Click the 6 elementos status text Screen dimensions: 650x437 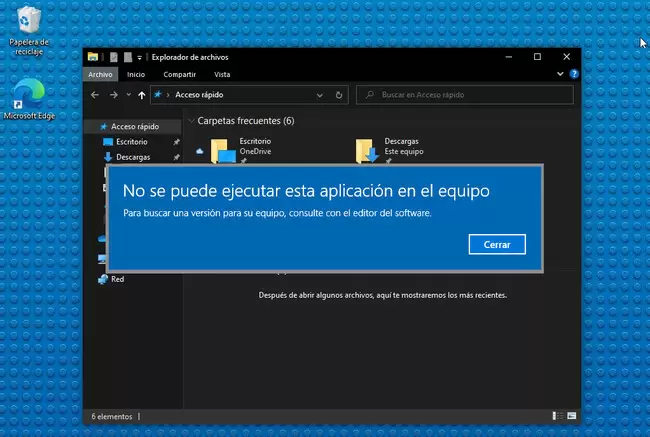pyautogui.click(x=112, y=416)
